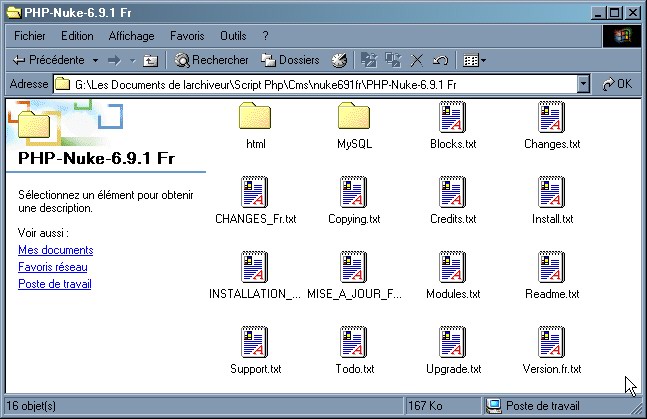
Task: Click the Copy To toolbar icon
Action: [x=393, y=60]
